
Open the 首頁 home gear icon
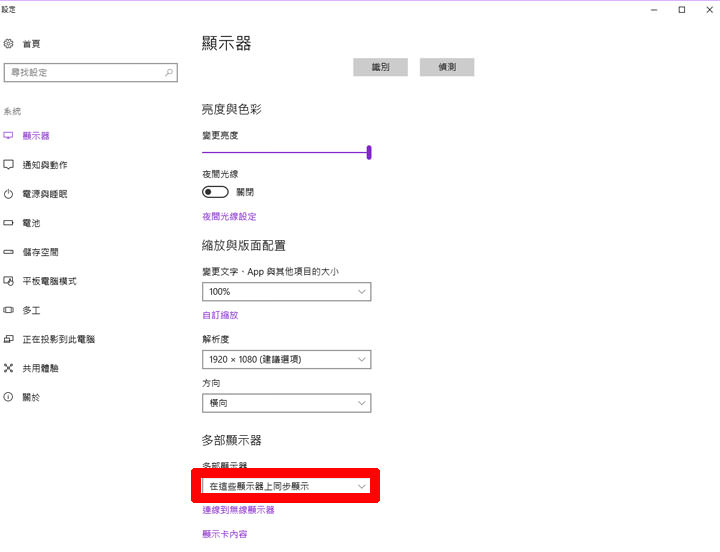pyautogui.click(x=8, y=44)
